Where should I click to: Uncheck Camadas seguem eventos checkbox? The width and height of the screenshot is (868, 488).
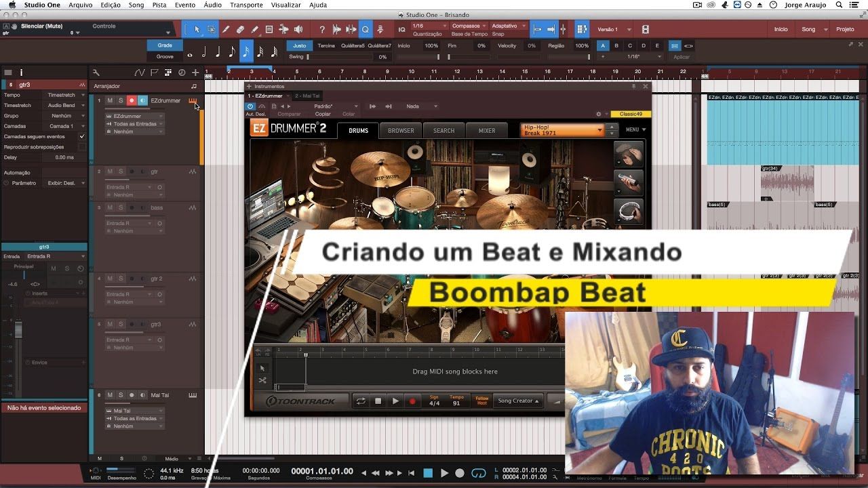pos(82,136)
